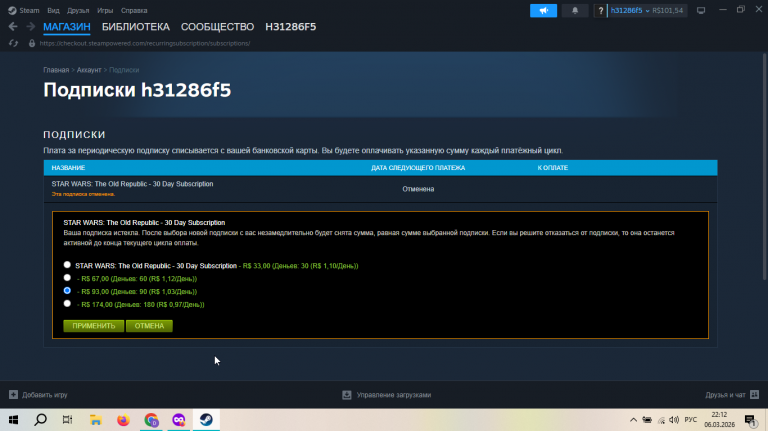Screen dimensions: 768x431
Task: Click the blue megaphone announcements button
Action: (x=543, y=10)
